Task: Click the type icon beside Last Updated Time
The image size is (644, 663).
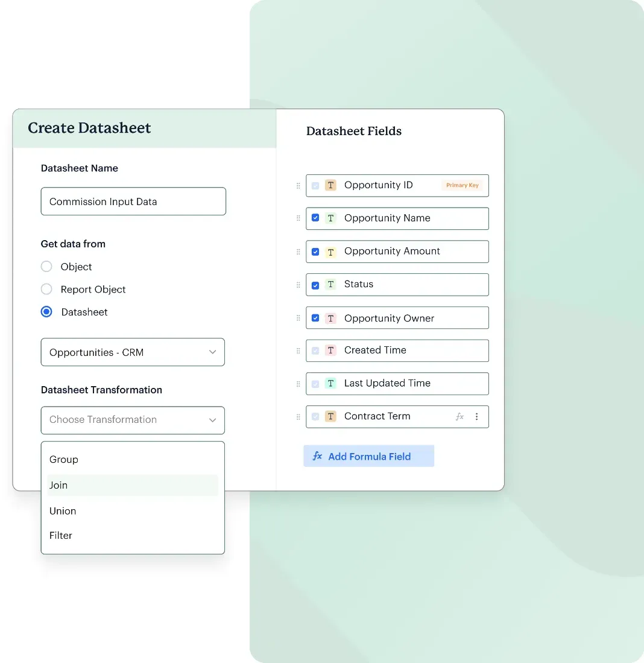Action: [x=330, y=383]
